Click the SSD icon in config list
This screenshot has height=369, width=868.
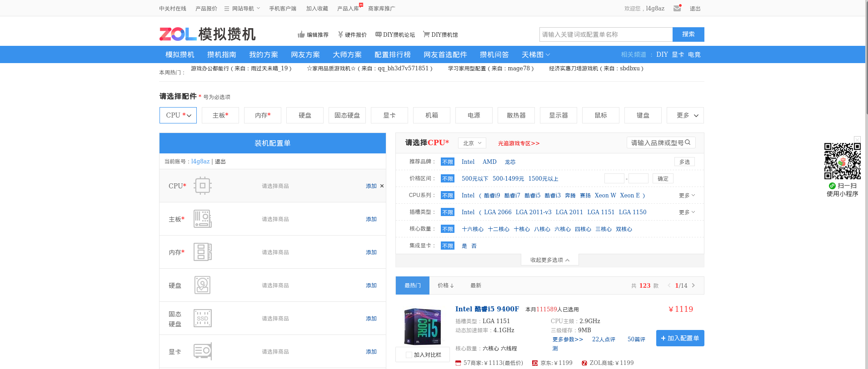pyautogui.click(x=203, y=318)
